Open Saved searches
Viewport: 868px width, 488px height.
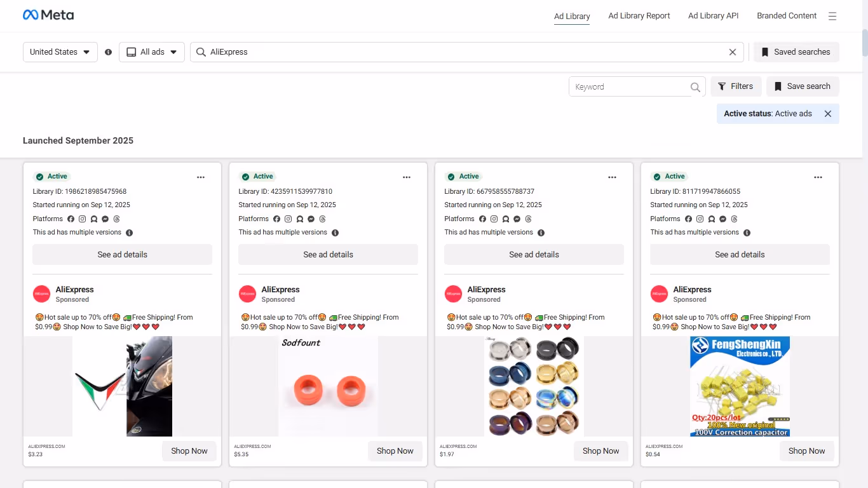[796, 52]
